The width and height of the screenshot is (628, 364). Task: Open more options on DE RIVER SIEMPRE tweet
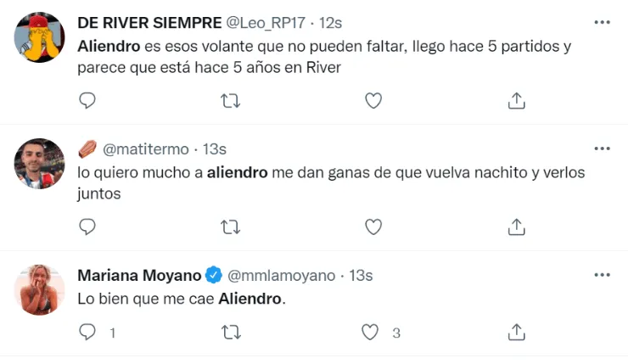pyautogui.click(x=603, y=22)
